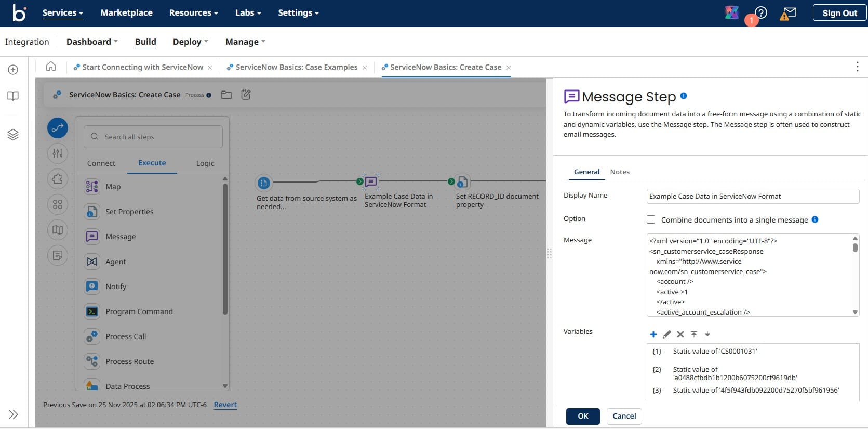Image resolution: width=868 pixels, height=429 pixels.
Task: Select the Notify step icon
Action: pos(92,287)
